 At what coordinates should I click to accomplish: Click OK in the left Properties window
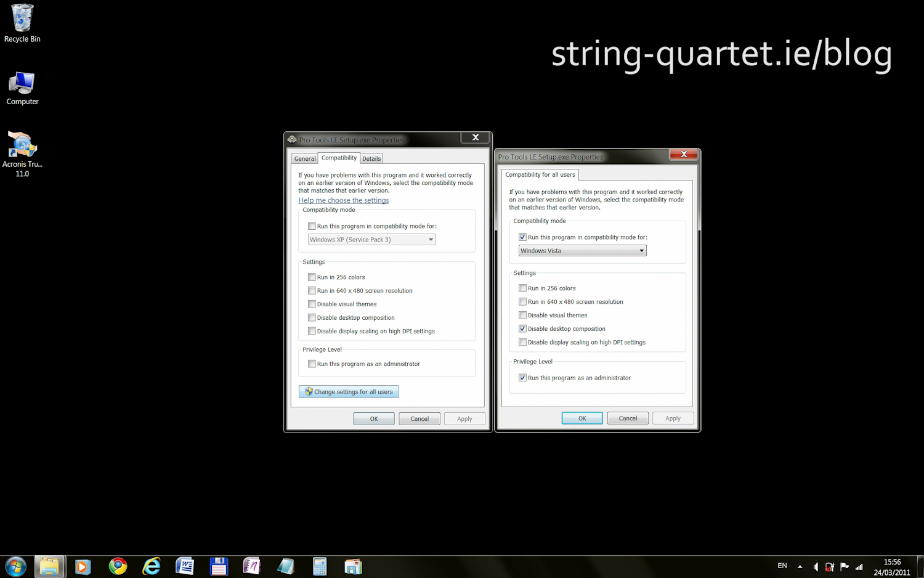coord(374,419)
